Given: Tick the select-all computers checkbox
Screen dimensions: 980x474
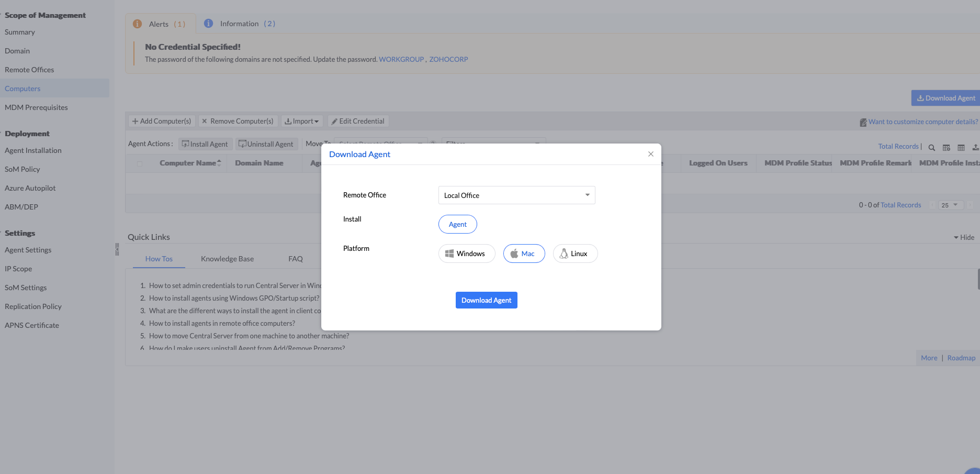Looking at the screenshot, I should (x=140, y=163).
